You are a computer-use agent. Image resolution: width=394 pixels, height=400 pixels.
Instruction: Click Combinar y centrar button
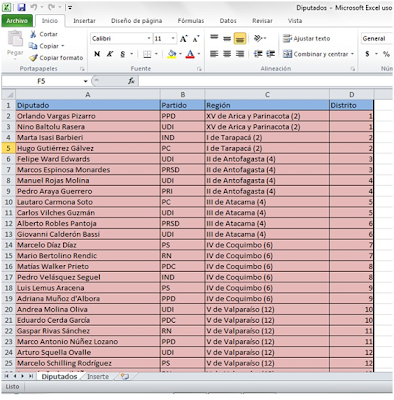tap(315, 54)
